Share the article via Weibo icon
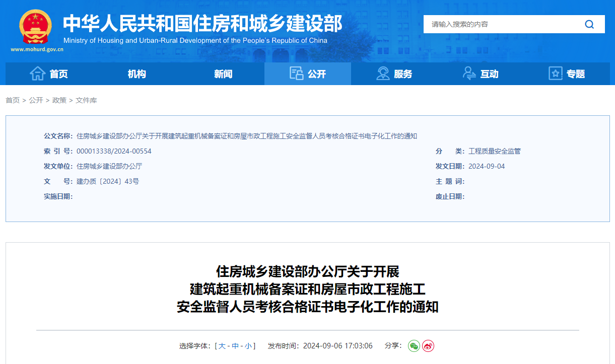Image resolution: width=615 pixels, height=364 pixels. pyautogui.click(x=428, y=346)
